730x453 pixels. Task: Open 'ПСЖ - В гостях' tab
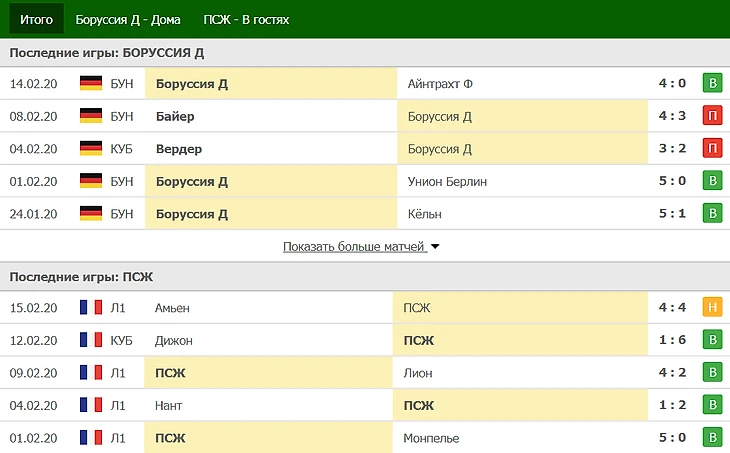[x=245, y=19]
